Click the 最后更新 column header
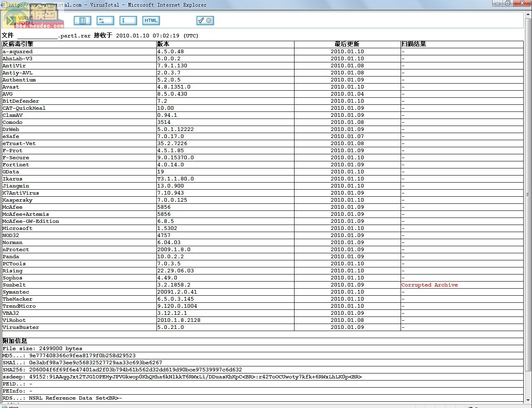The width and height of the screenshot is (532, 408). [347, 44]
